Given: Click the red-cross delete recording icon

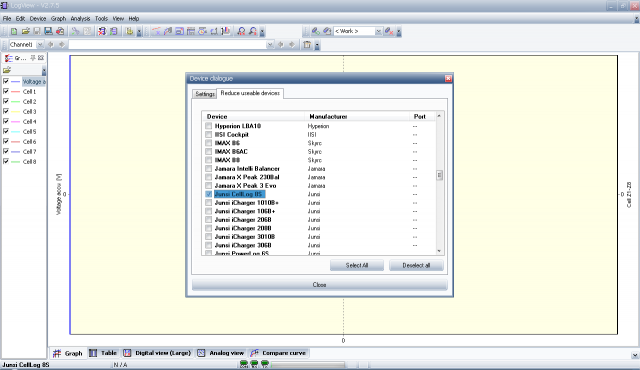Looking at the screenshot, I should pyautogui.click(x=102, y=31).
